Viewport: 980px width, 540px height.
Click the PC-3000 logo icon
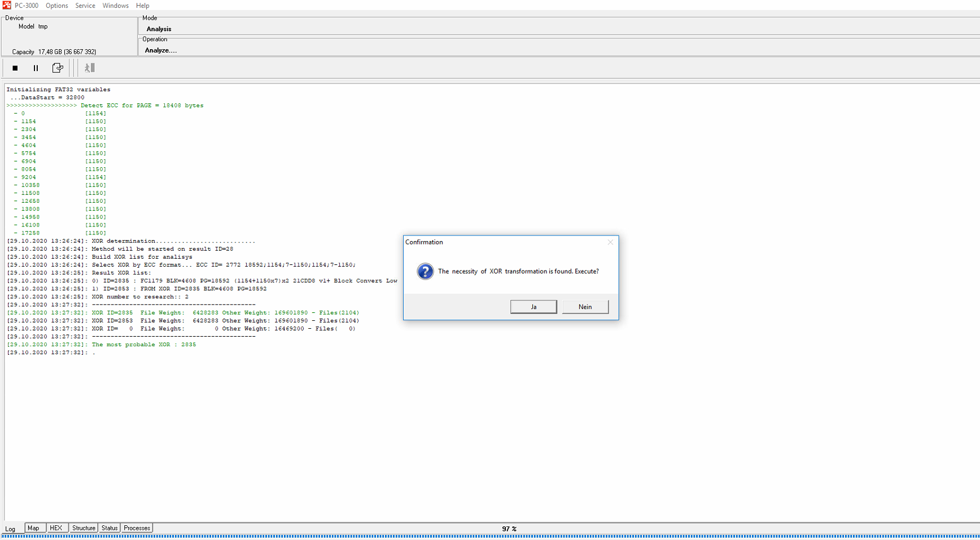click(7, 5)
